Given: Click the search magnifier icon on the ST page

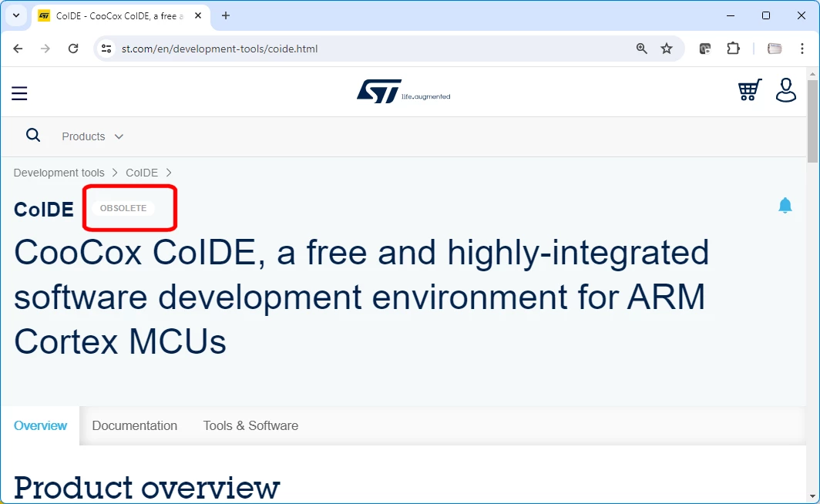Looking at the screenshot, I should [33, 136].
